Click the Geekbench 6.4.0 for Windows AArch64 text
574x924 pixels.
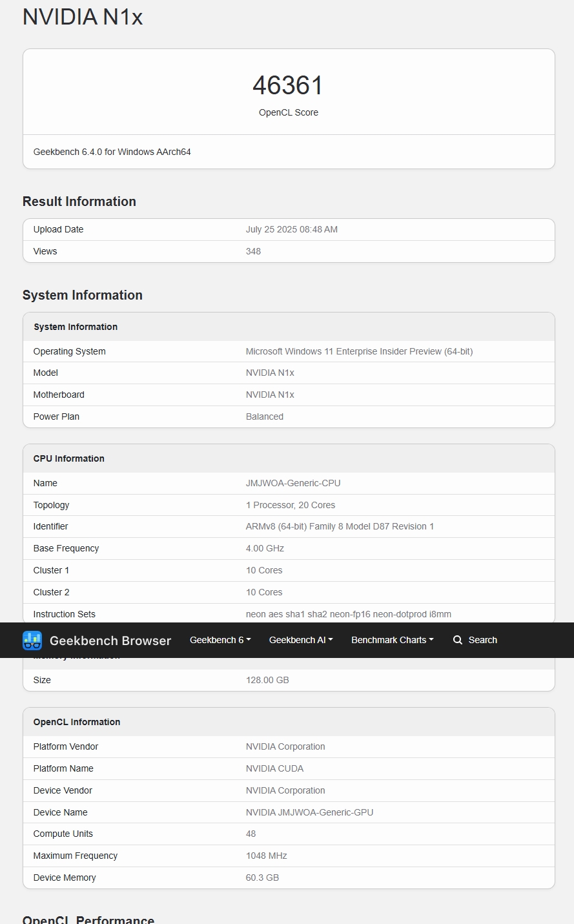112,152
